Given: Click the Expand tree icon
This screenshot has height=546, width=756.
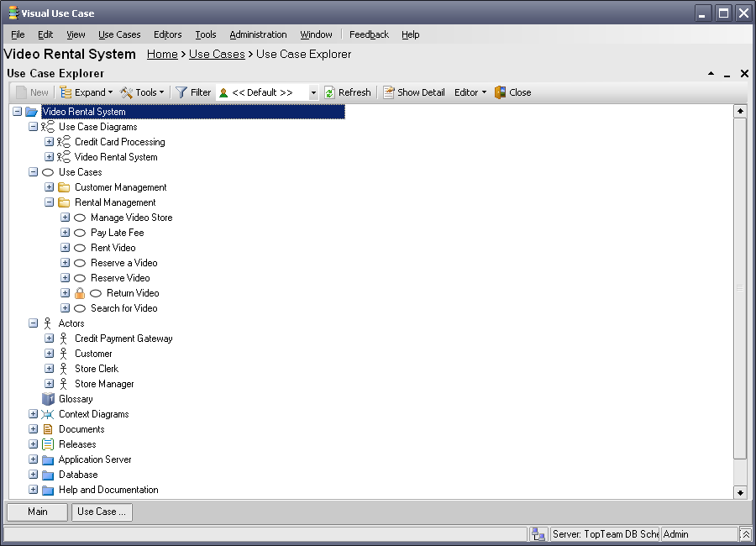Looking at the screenshot, I should click(66, 92).
